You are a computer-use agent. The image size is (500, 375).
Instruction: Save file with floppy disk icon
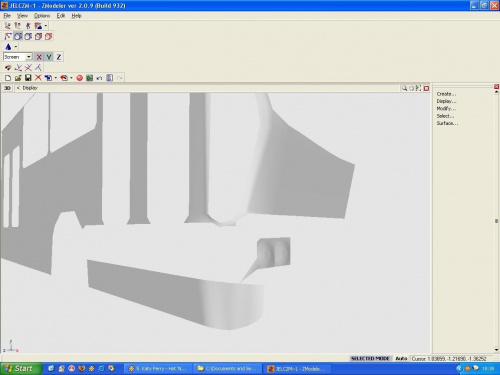coord(28,78)
